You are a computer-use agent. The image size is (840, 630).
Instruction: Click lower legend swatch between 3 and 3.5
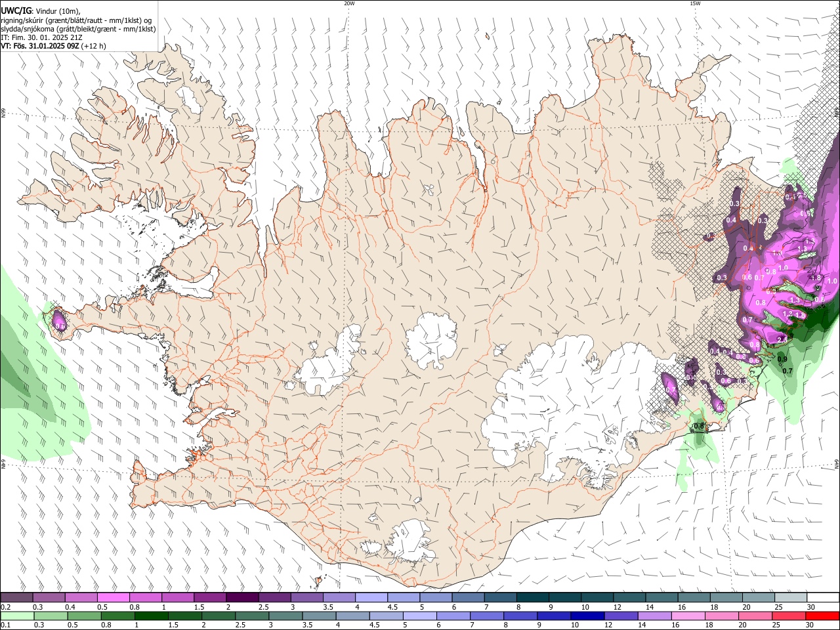[x=287, y=616]
